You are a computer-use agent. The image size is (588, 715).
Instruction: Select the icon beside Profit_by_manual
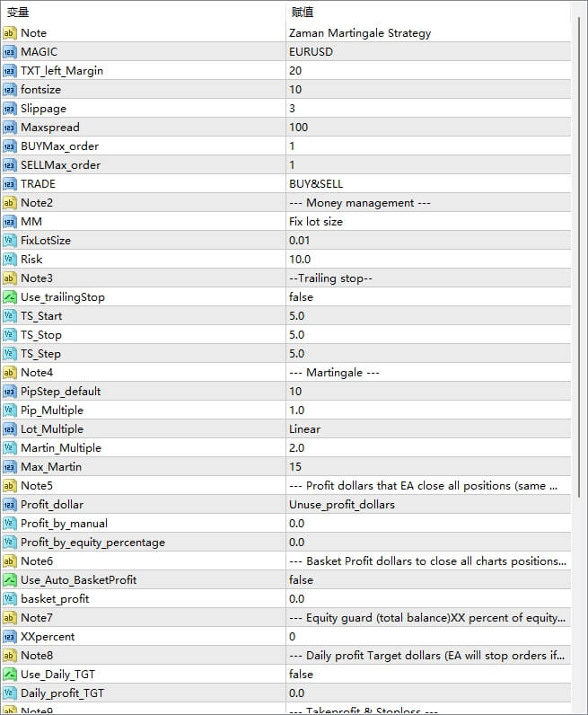click(x=10, y=524)
